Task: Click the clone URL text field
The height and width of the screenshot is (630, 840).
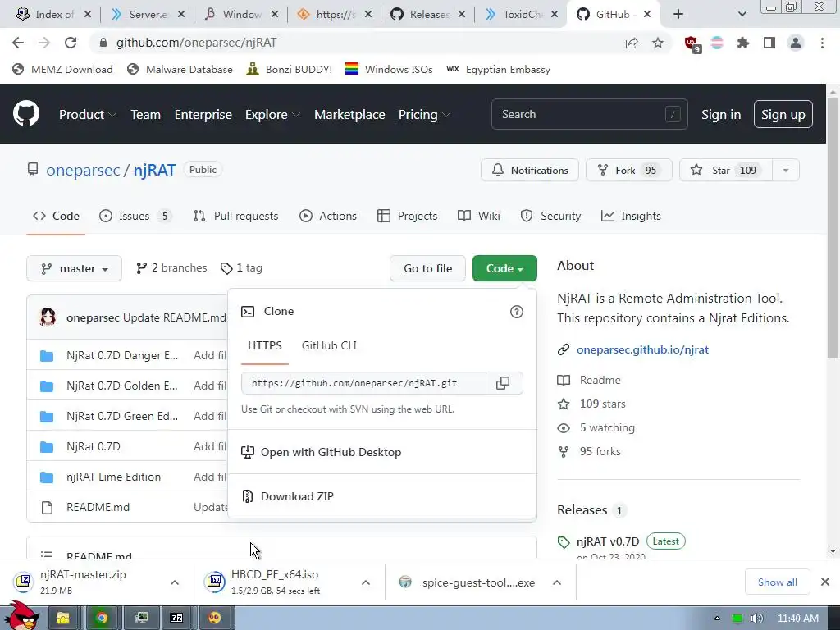Action: pos(363,383)
